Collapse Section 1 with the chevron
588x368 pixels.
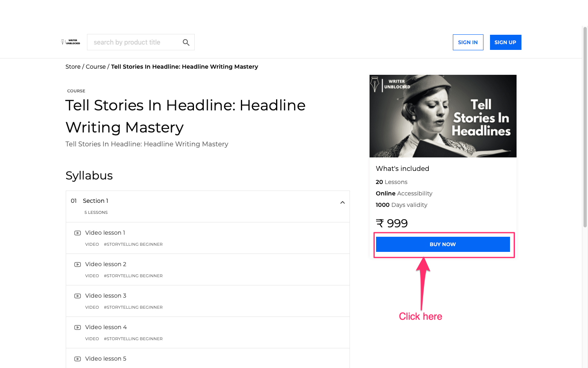(x=343, y=202)
